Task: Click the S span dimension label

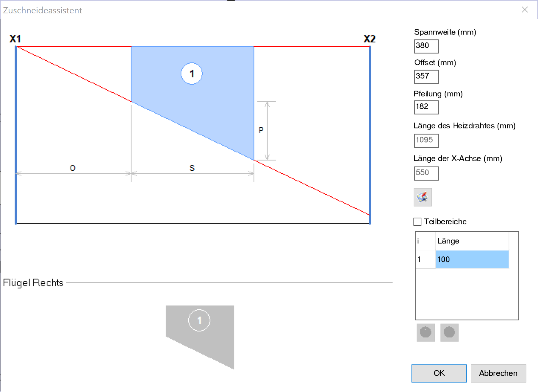Action: tap(192, 168)
